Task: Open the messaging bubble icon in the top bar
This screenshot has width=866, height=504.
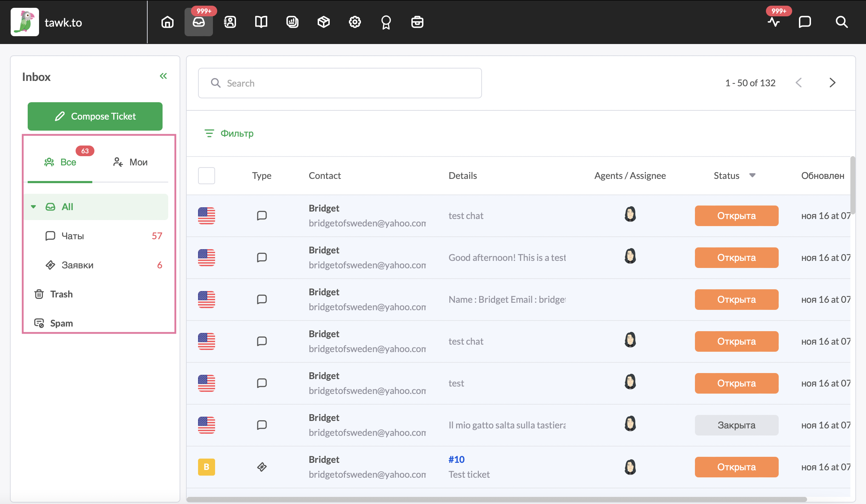Action: 805,22
